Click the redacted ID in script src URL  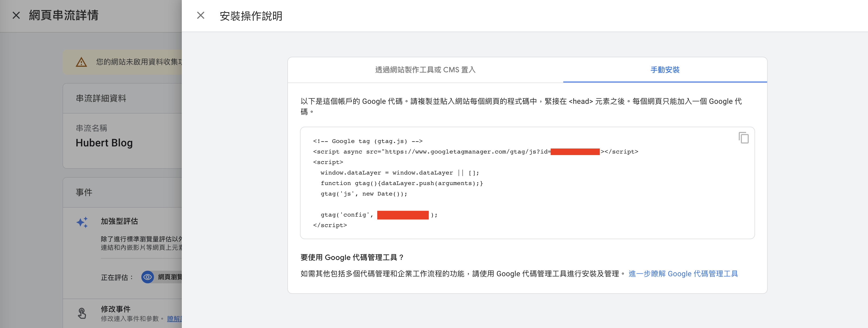(x=575, y=152)
